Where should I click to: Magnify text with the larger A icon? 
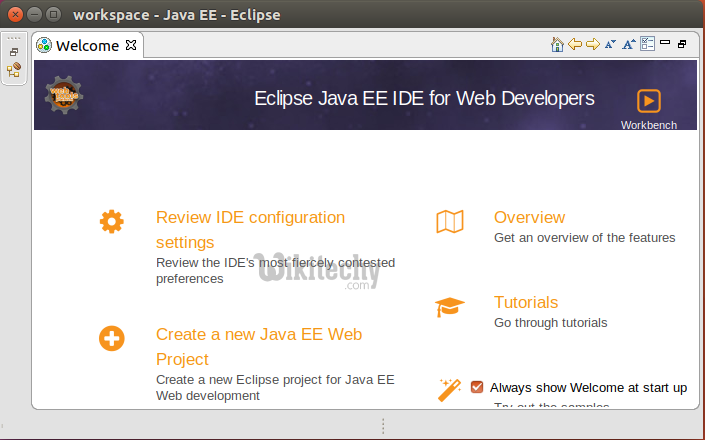pyautogui.click(x=628, y=44)
